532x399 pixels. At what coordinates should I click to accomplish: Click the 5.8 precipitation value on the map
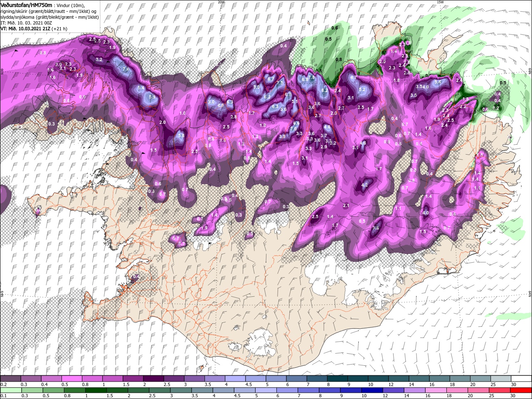coord(181,135)
